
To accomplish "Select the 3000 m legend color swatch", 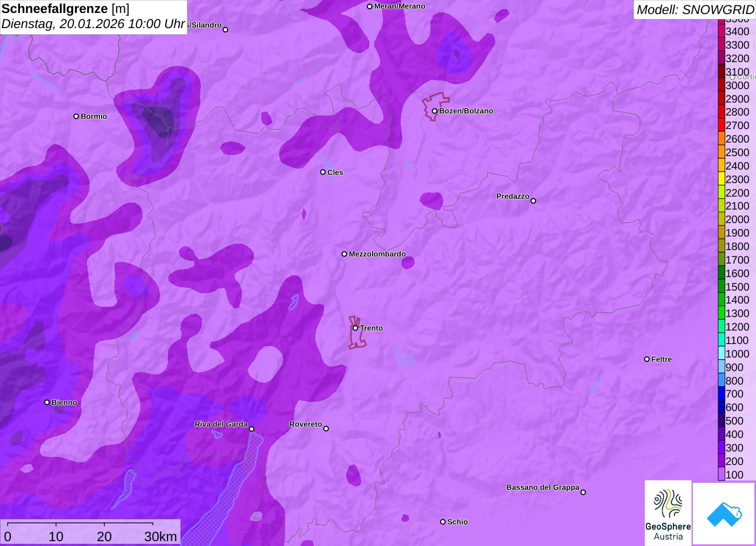I will pyautogui.click(x=721, y=85).
